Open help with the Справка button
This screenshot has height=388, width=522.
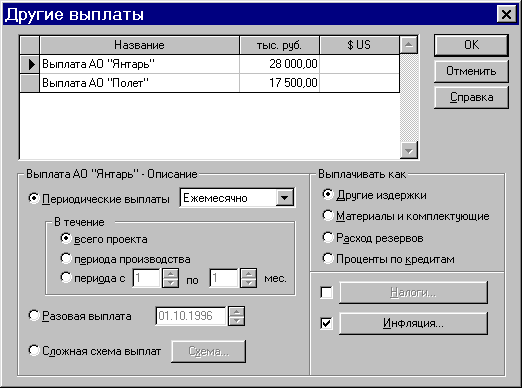(471, 97)
